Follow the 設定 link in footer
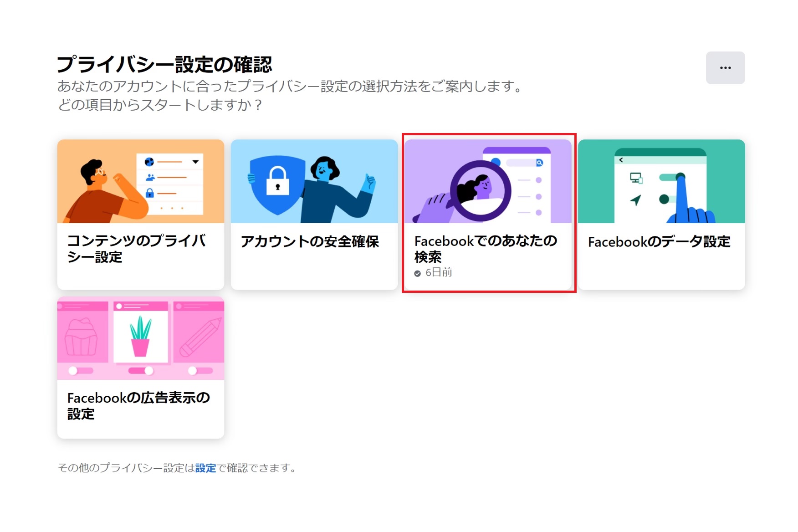 [x=205, y=468]
